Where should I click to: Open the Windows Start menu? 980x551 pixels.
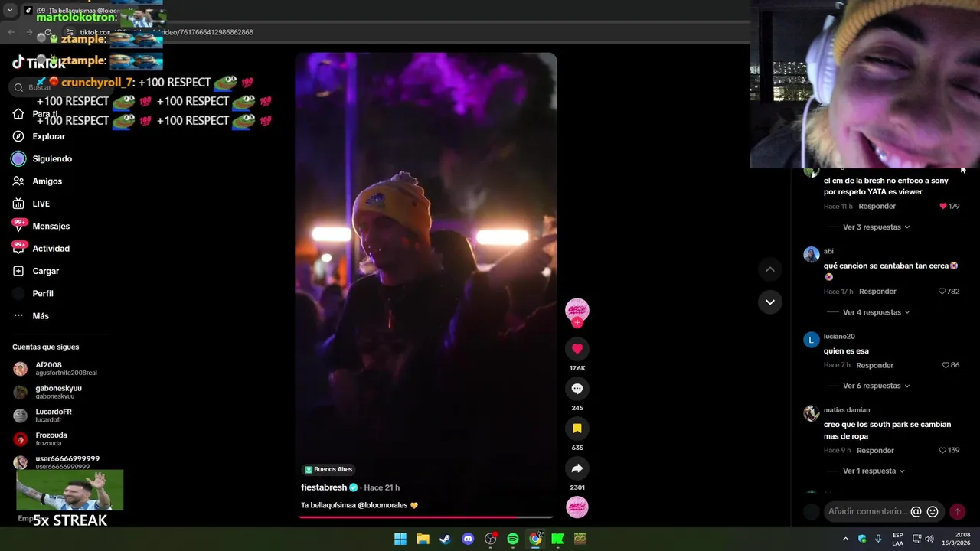(400, 539)
